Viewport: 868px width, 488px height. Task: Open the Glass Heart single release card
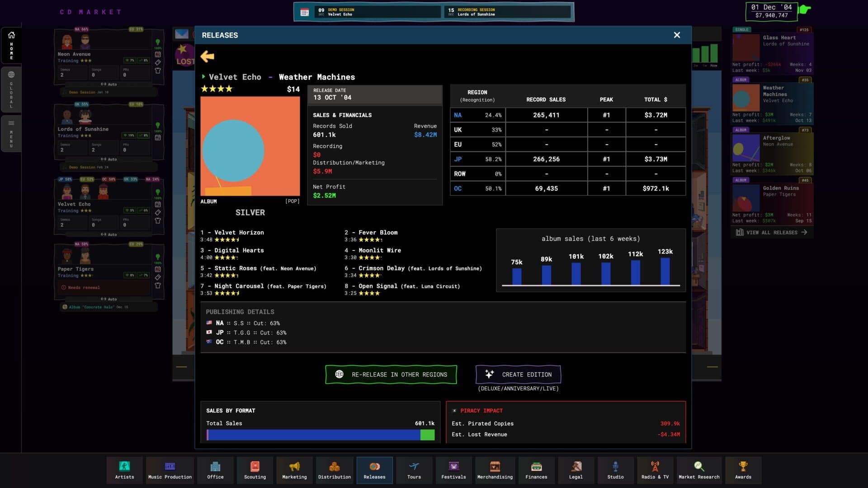(x=772, y=50)
